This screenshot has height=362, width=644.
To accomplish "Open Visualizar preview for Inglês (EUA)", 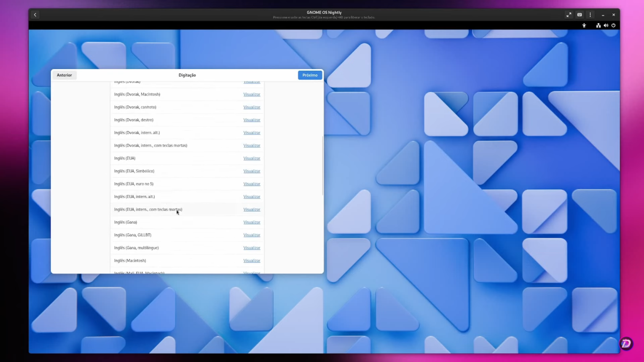I will point(252,158).
